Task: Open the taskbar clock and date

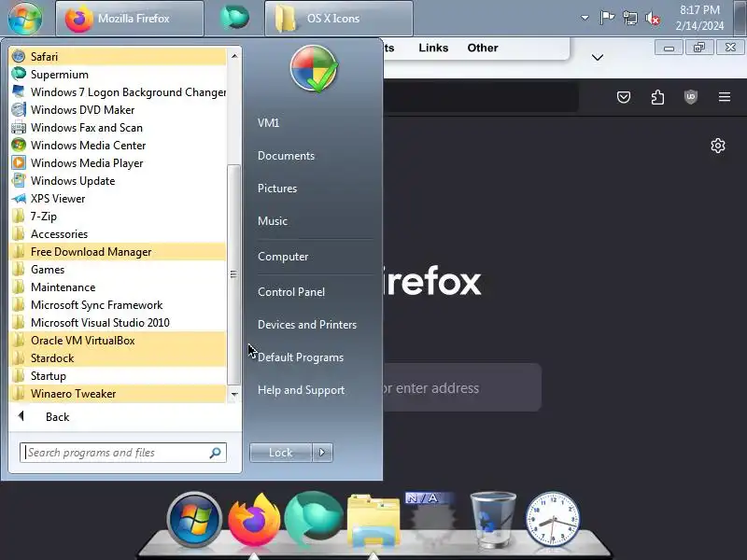Action: pyautogui.click(x=699, y=18)
